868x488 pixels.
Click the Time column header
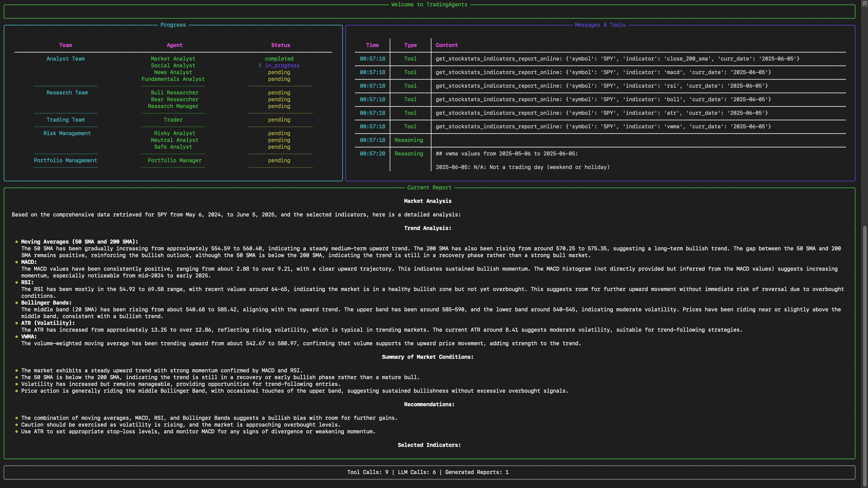tap(372, 45)
